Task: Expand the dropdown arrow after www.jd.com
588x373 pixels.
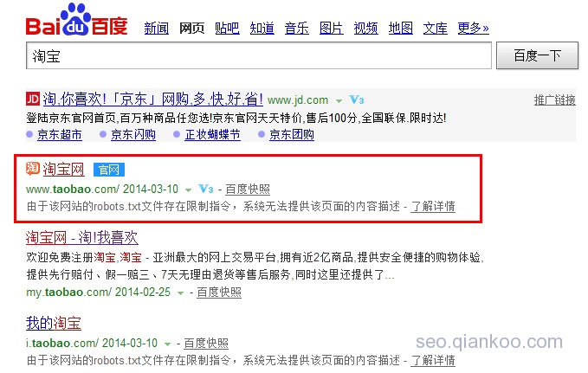Action: [x=339, y=101]
